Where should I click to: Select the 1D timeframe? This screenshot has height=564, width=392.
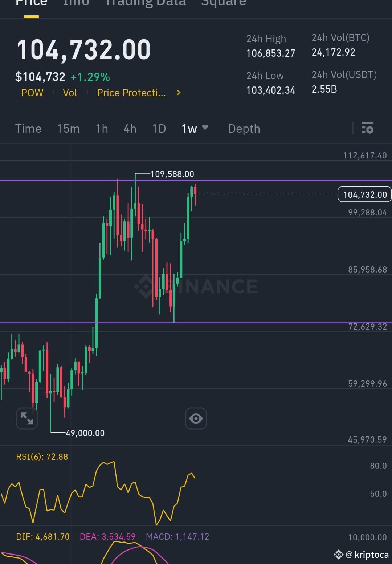pos(159,129)
